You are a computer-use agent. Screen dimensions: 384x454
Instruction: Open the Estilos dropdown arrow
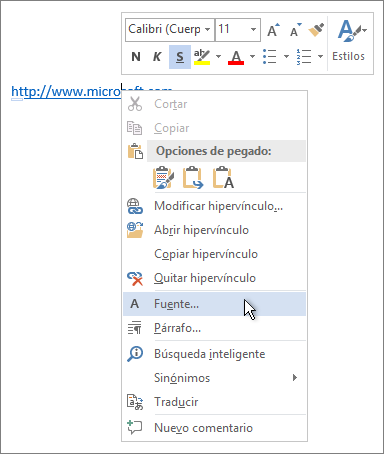(x=365, y=30)
